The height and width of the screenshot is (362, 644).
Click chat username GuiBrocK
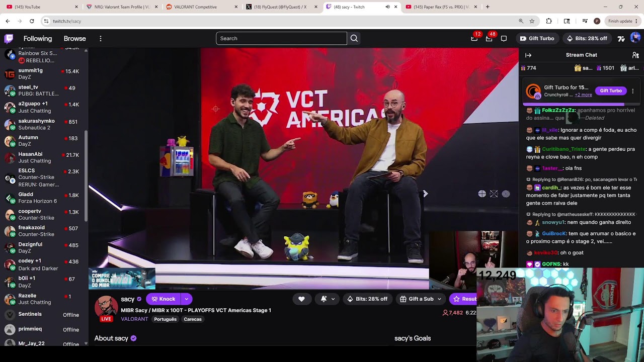[x=554, y=233]
